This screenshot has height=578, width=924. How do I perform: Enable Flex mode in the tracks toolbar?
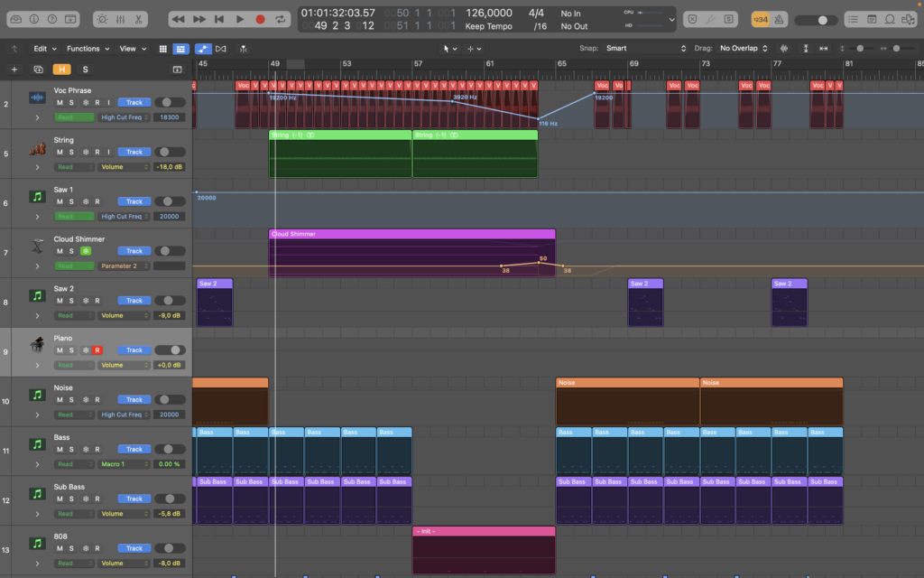point(221,48)
